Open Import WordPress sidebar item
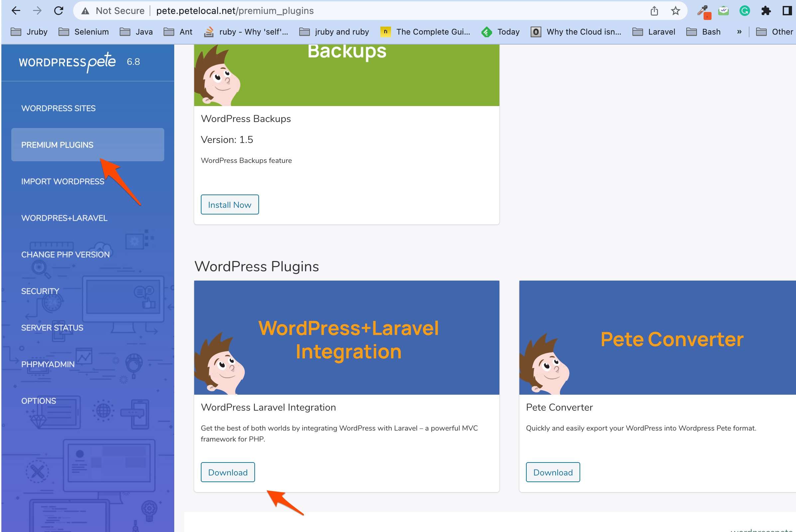The width and height of the screenshot is (796, 532). [x=63, y=182]
